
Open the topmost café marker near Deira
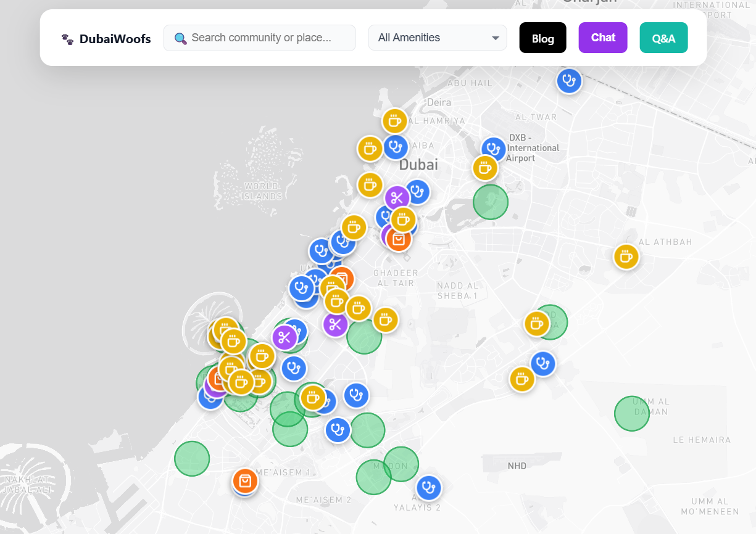coord(395,121)
